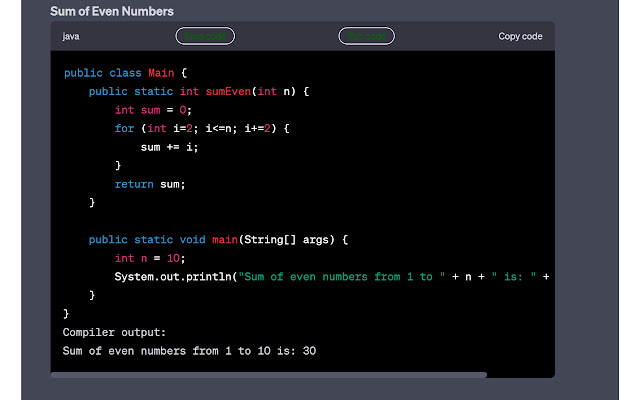The image size is (640, 400).
Task: Click the Save code button
Action: [x=205, y=36]
